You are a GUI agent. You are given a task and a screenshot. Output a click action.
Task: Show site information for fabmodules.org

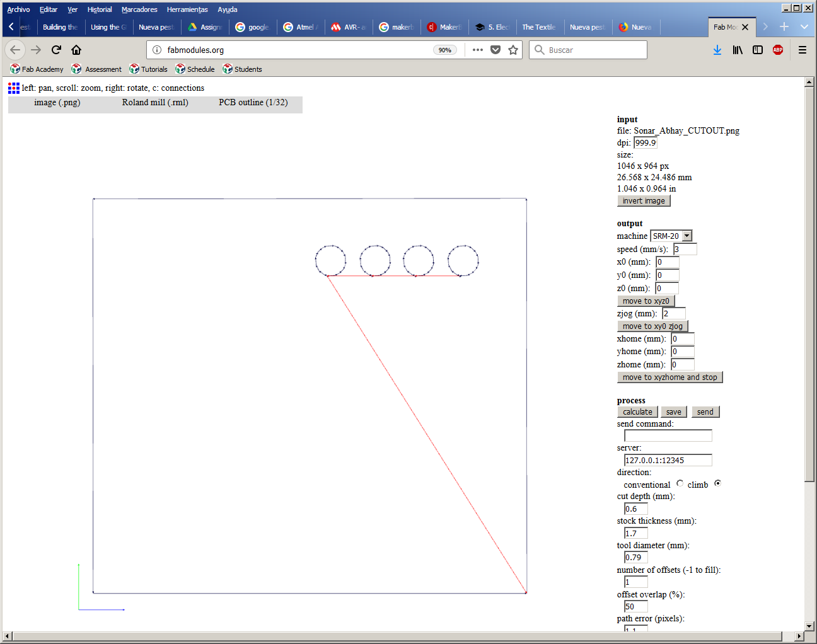click(x=157, y=50)
